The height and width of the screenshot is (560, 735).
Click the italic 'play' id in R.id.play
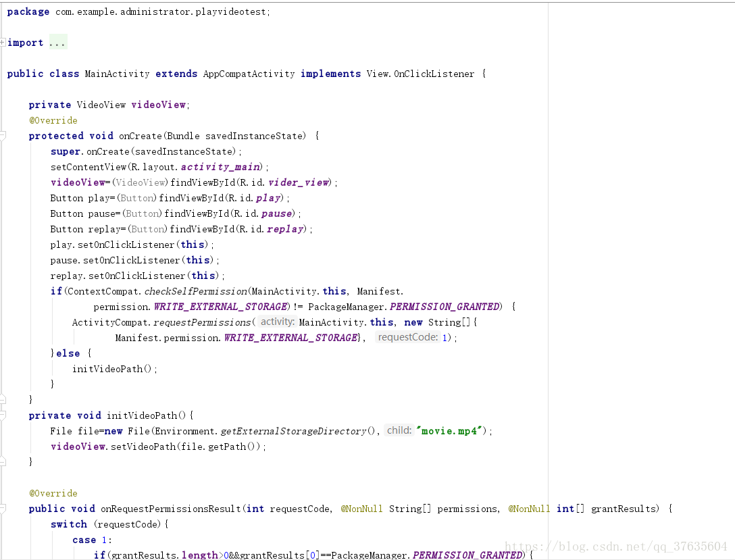click(x=268, y=198)
